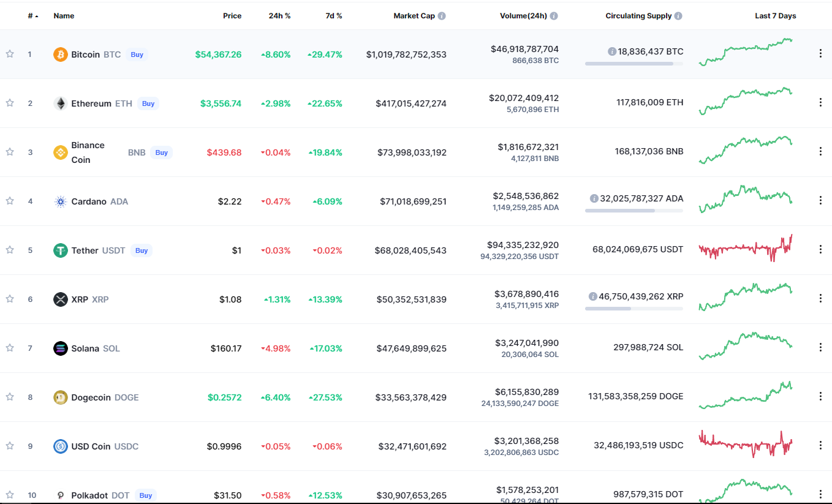The image size is (832, 504).
Task: Open the Solana row three-dot menu
Action: pos(820,347)
